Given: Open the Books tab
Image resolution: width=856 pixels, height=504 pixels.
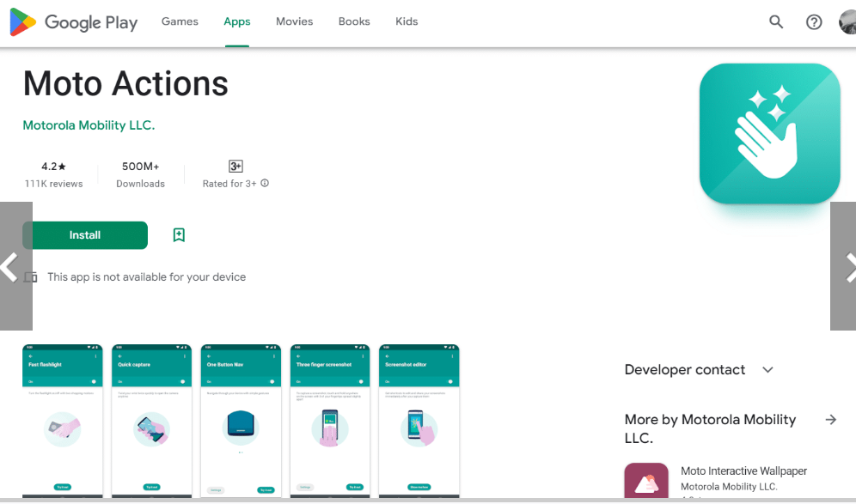Looking at the screenshot, I should [x=353, y=21].
